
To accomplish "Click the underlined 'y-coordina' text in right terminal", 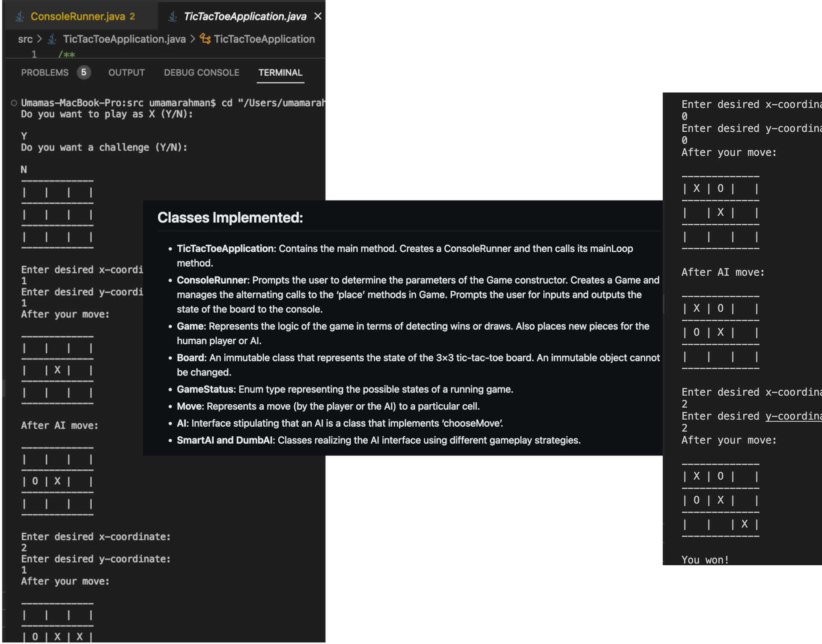I will pyautogui.click(x=794, y=416).
